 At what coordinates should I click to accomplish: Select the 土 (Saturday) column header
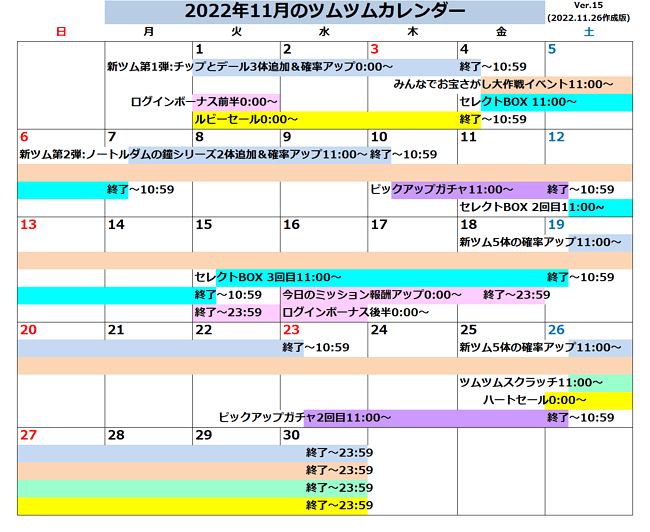click(x=588, y=33)
